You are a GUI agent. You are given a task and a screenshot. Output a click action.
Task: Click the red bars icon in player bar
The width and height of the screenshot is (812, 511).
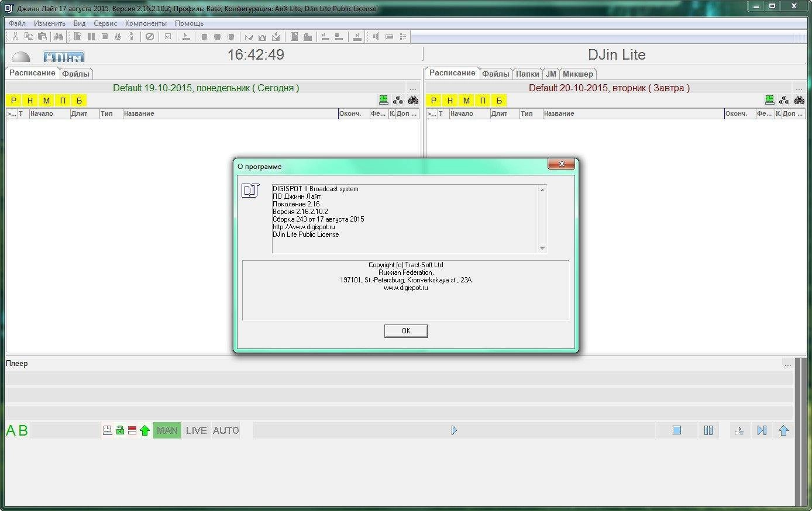pyautogui.click(x=132, y=430)
